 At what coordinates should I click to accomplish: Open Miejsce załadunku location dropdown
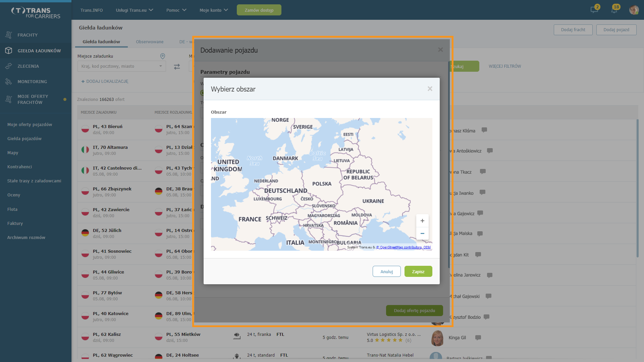(x=121, y=66)
